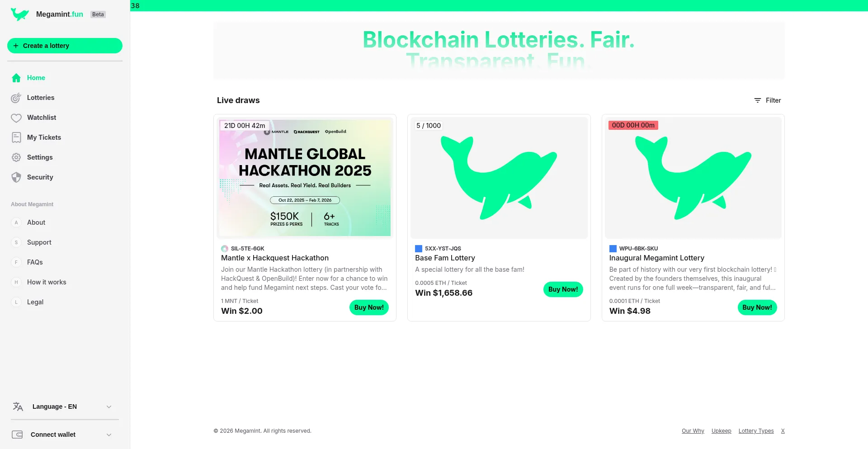This screenshot has height=449, width=868.
Task: Open the Lottery Types footer link
Action: tap(756, 431)
